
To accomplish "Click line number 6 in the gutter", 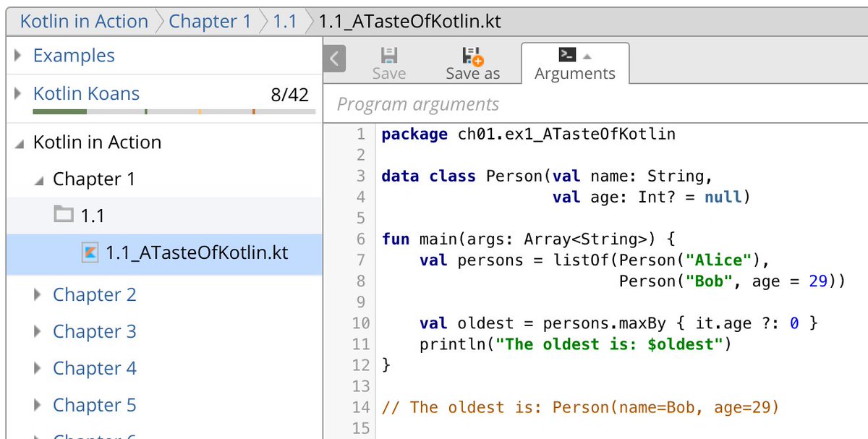I will tap(361, 239).
